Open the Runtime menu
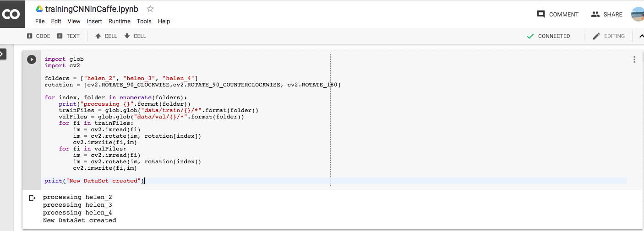644x231 pixels. click(119, 21)
